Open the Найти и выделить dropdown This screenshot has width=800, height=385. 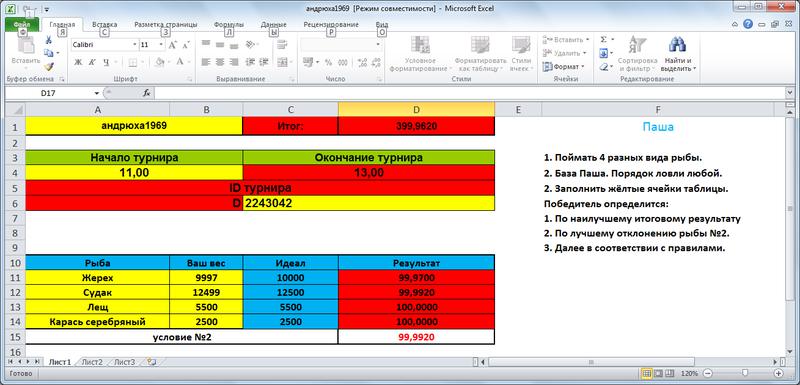point(677,54)
